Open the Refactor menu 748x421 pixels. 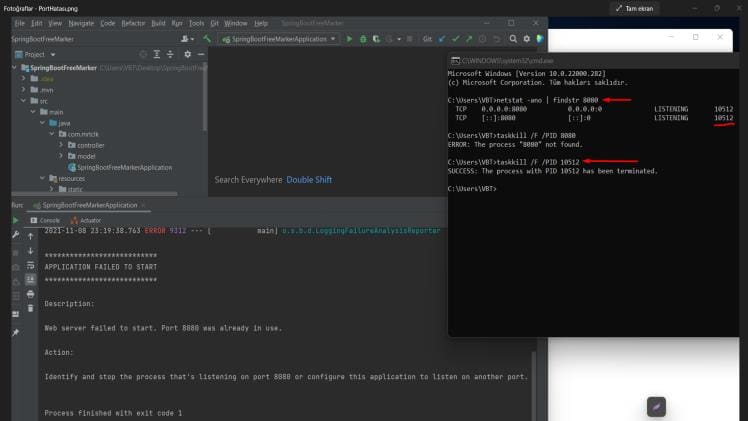point(133,22)
